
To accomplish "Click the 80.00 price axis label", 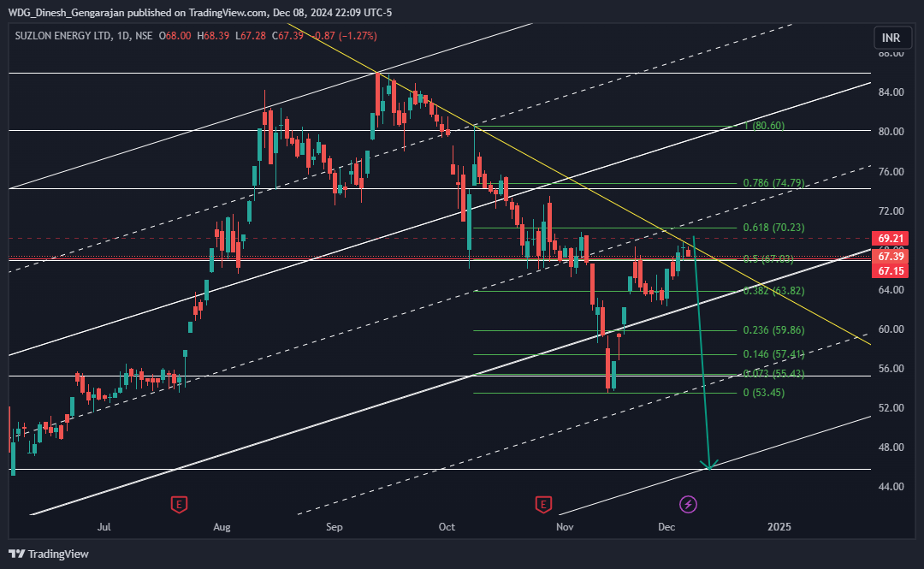I will [891, 132].
